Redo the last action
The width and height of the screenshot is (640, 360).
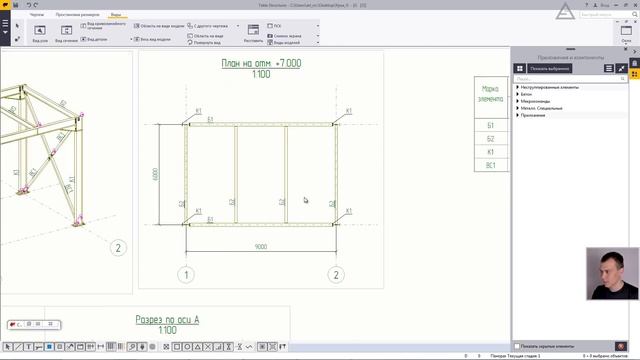click(36, 5)
